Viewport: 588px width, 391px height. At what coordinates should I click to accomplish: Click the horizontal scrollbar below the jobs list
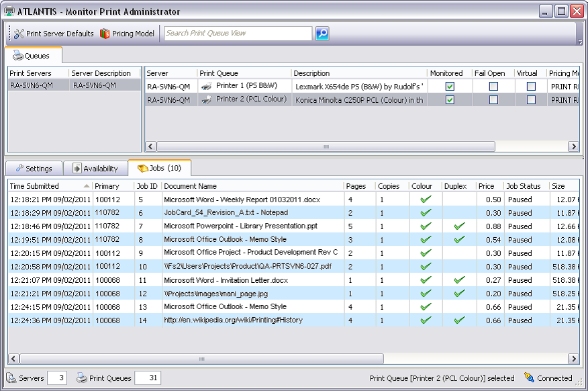pyautogui.click(x=201, y=358)
